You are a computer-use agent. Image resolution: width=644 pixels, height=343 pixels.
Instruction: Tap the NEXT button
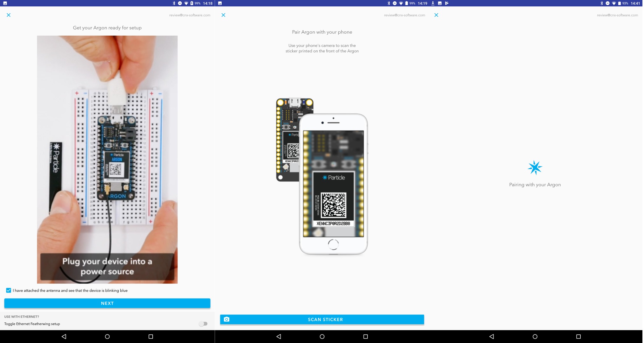(x=107, y=303)
